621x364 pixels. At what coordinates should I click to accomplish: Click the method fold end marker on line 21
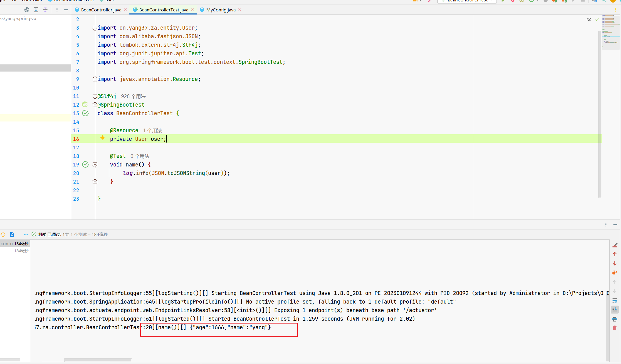(95, 182)
